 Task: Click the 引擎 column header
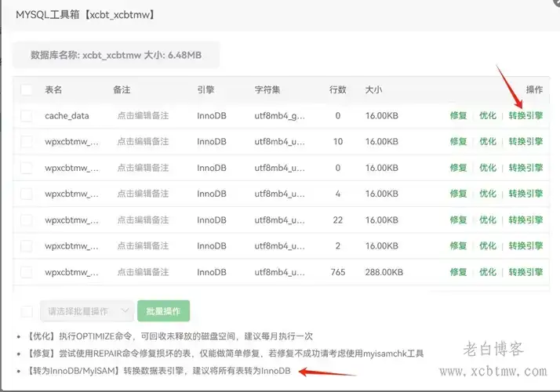205,89
